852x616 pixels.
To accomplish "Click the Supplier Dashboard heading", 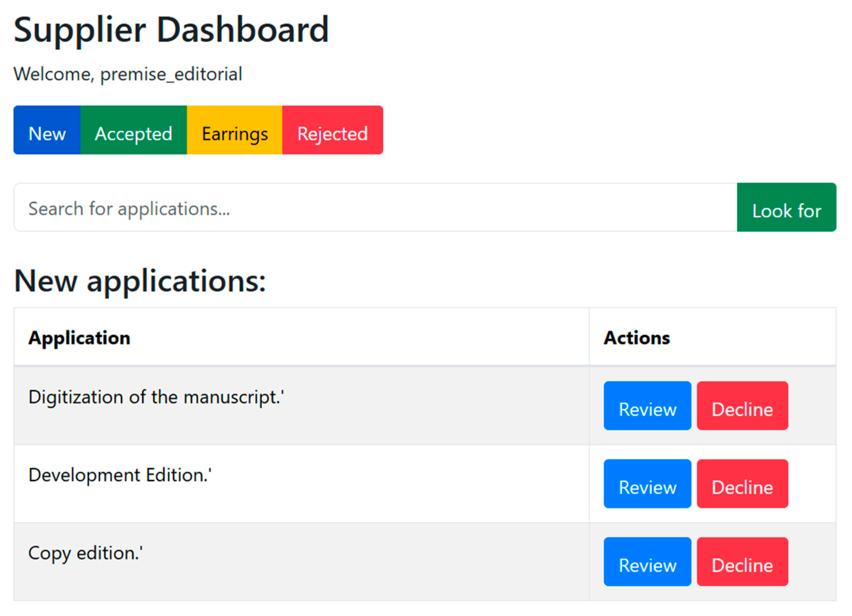I will 171,30.
